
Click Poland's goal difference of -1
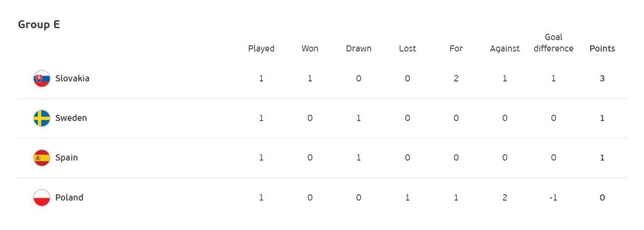[553, 197]
